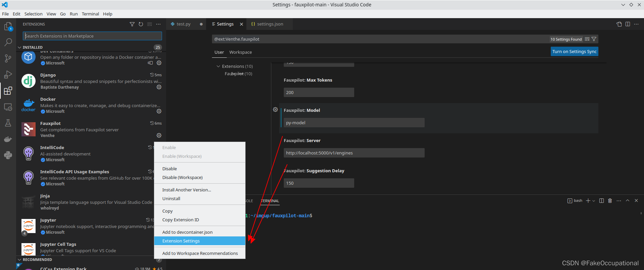Close the Settings editor tab
Screen dimensions: 644x270
pyautogui.click(x=241, y=24)
